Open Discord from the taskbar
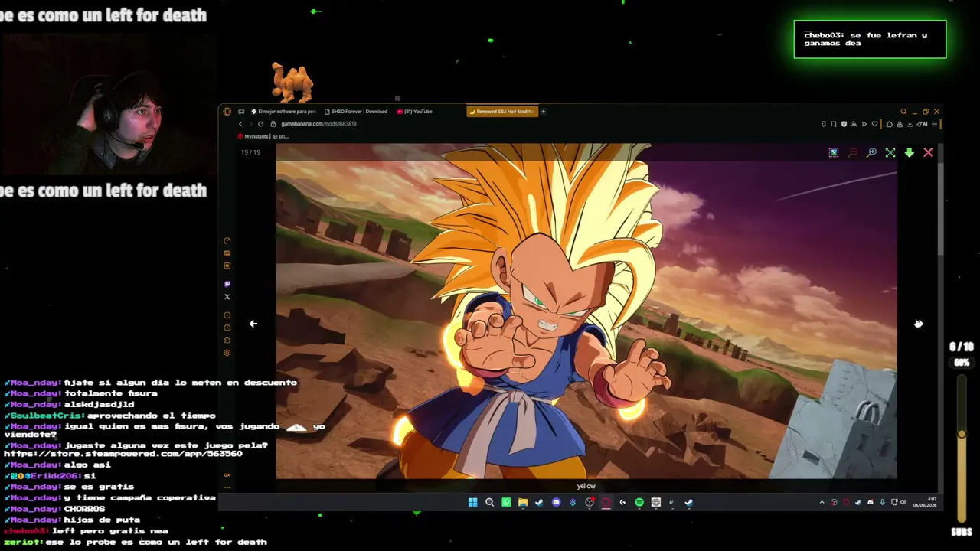This screenshot has height=551, width=980. (x=556, y=503)
